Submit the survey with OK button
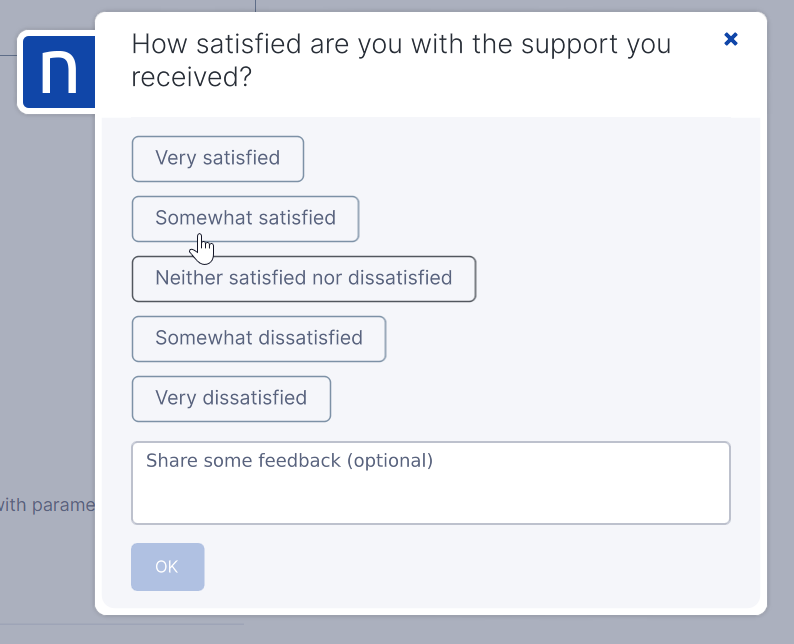 pos(168,567)
